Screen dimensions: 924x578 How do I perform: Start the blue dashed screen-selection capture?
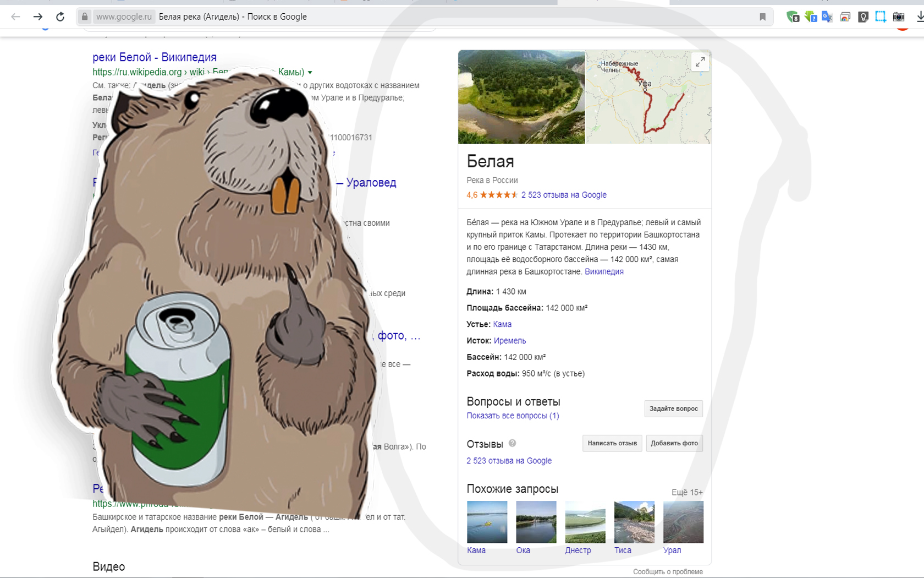[881, 17]
